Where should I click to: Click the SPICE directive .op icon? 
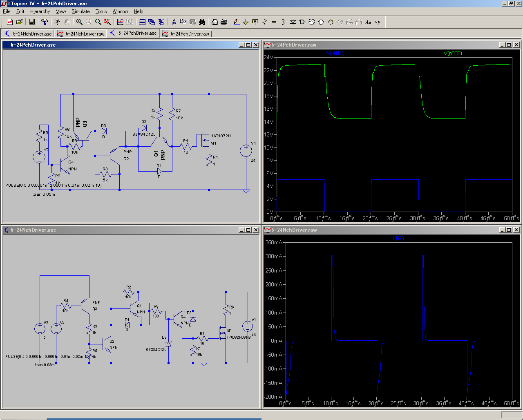point(378,22)
